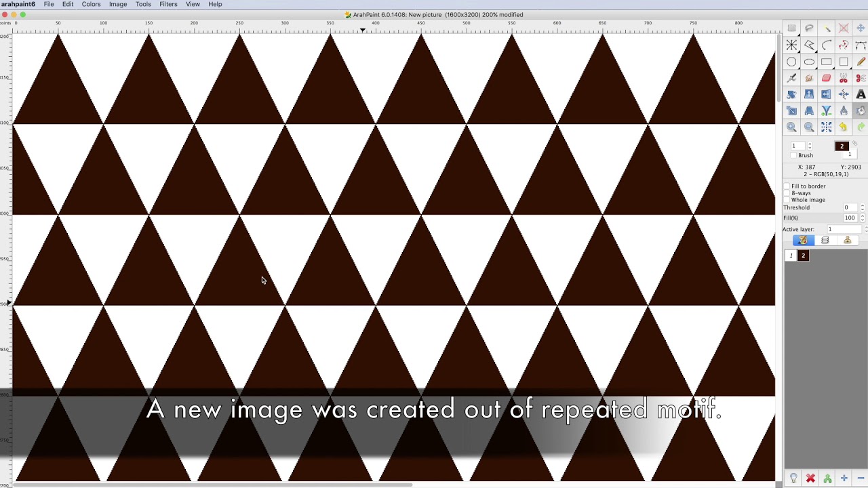Click the Fill(%) value field showing 100
This screenshot has width=868, height=488.
pos(850,218)
